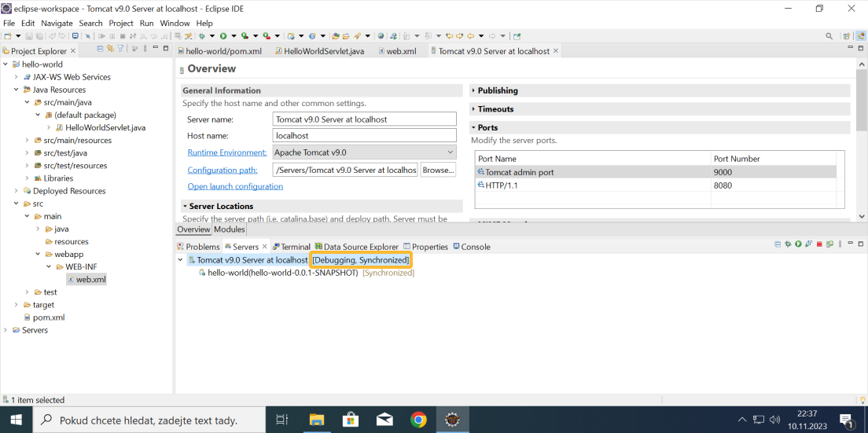Open the Run dropdown arrow next to green Run
The image size is (868, 433).
pyautogui.click(x=234, y=36)
